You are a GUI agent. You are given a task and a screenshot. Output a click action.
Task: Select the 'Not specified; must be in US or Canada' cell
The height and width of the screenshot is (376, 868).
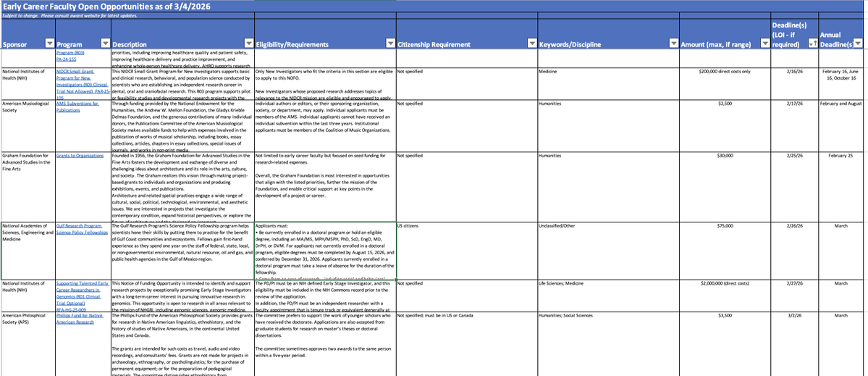pyautogui.click(x=467, y=343)
